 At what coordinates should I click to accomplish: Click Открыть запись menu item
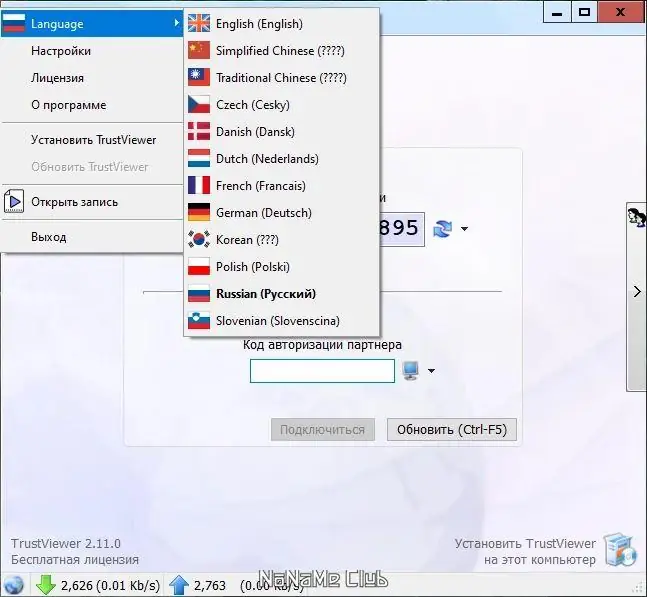tap(92, 202)
